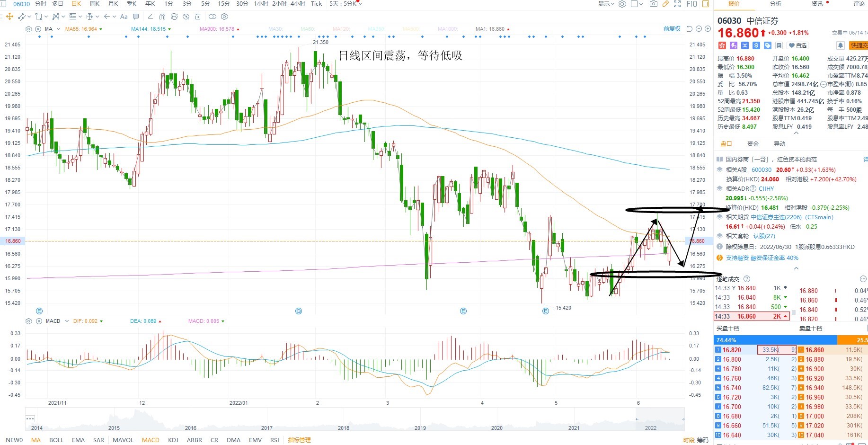This screenshot has width=868, height=445.
Task: Add stock to 自选 watchlist
Action: (797, 45)
